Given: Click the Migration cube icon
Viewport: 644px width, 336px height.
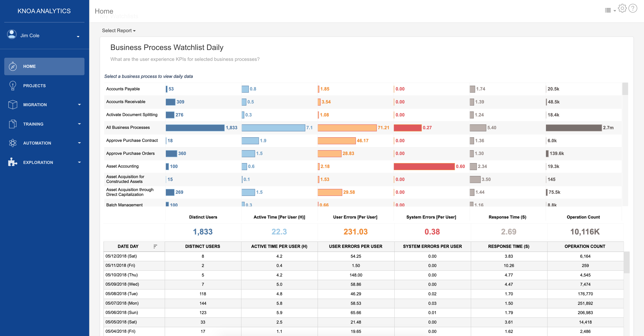Looking at the screenshot, I should 13,105.
